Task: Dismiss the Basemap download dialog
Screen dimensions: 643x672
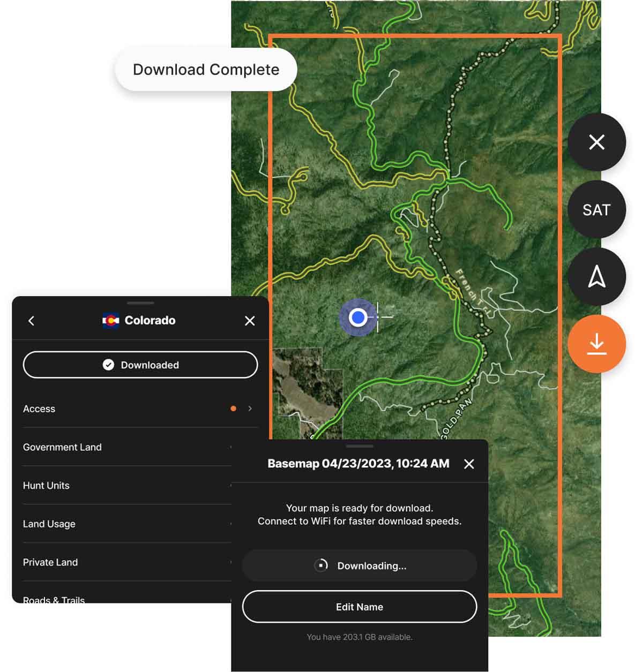Action: pos(469,464)
